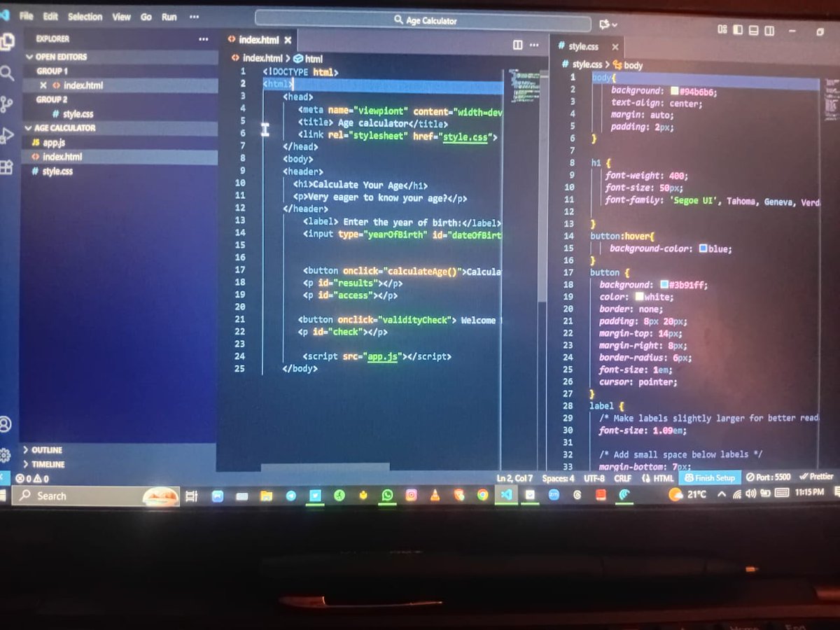Screen dimensions: 840x630
Task: Open more actions for index.html editor group
Action: coord(534,45)
